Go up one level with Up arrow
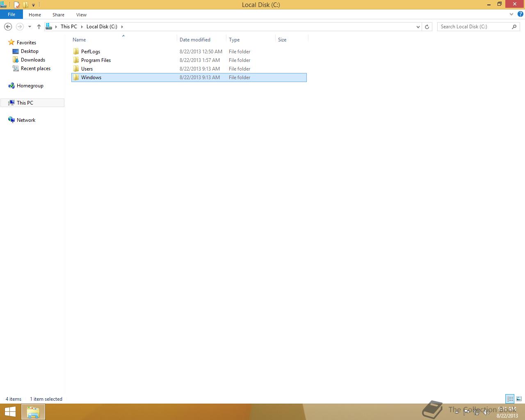The width and height of the screenshot is (525, 420). click(x=39, y=27)
